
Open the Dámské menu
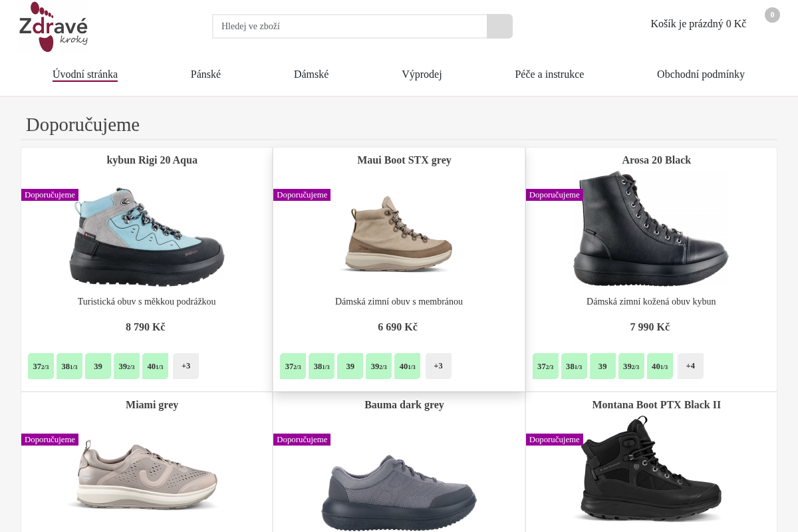311,74
